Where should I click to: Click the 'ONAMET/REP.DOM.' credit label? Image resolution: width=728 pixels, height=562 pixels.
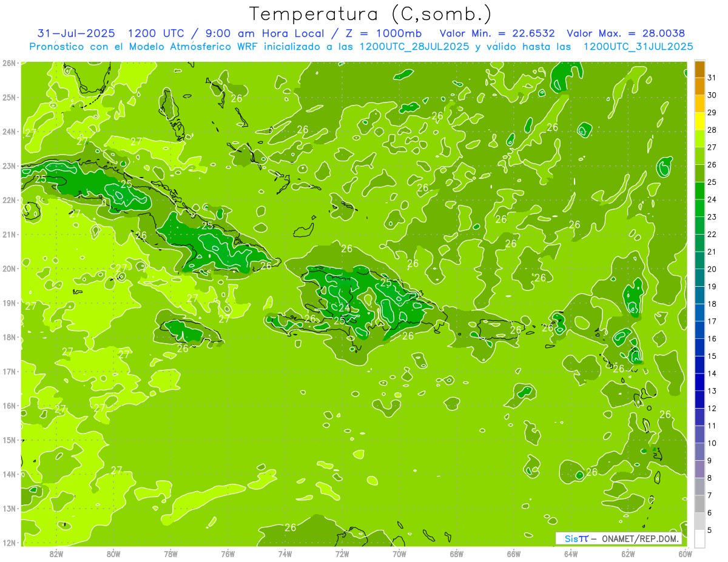tap(639, 538)
